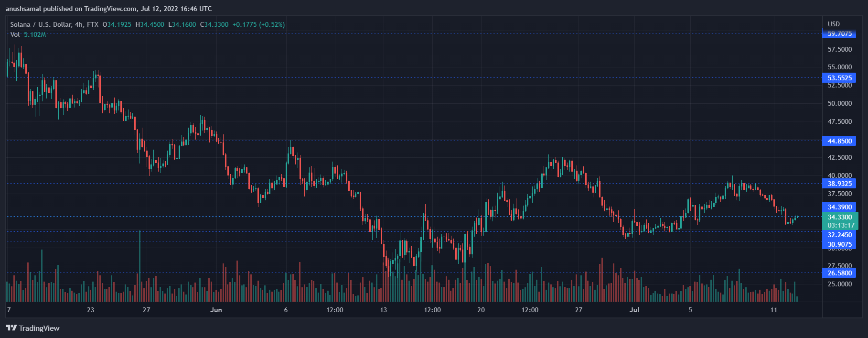Click the Solana / U.S. Dollar symbol title
This screenshot has width=868, height=338.
pos(41,24)
